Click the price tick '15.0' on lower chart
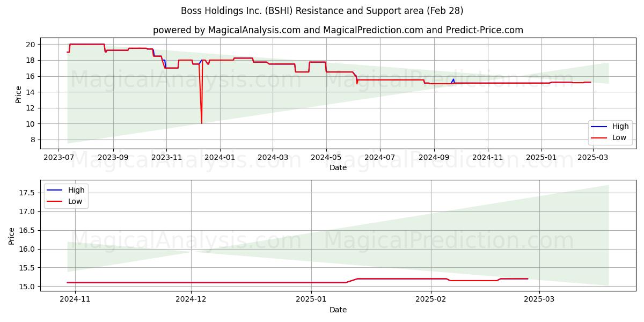Image resolution: width=644 pixels, height=322 pixels. [x=27, y=287]
